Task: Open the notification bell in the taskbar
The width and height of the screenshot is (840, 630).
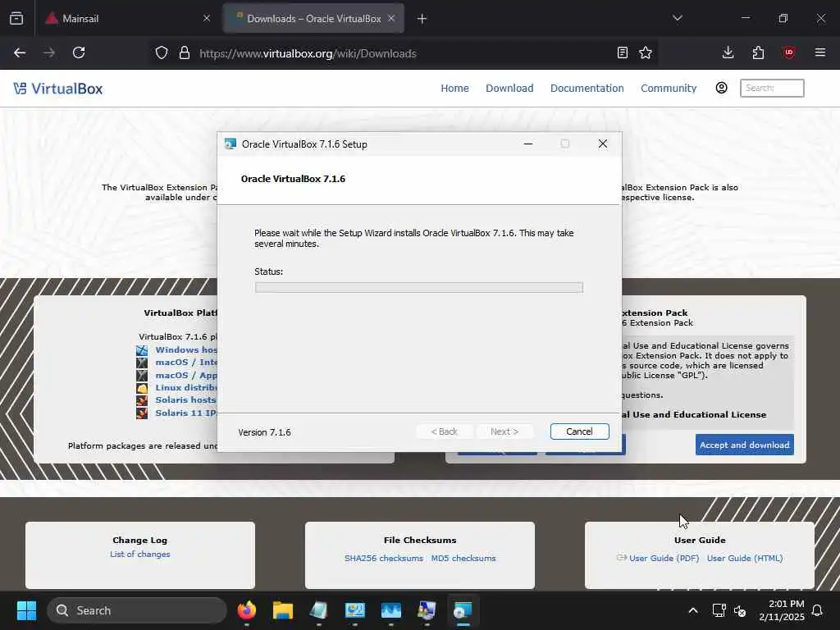Action: [x=817, y=610]
